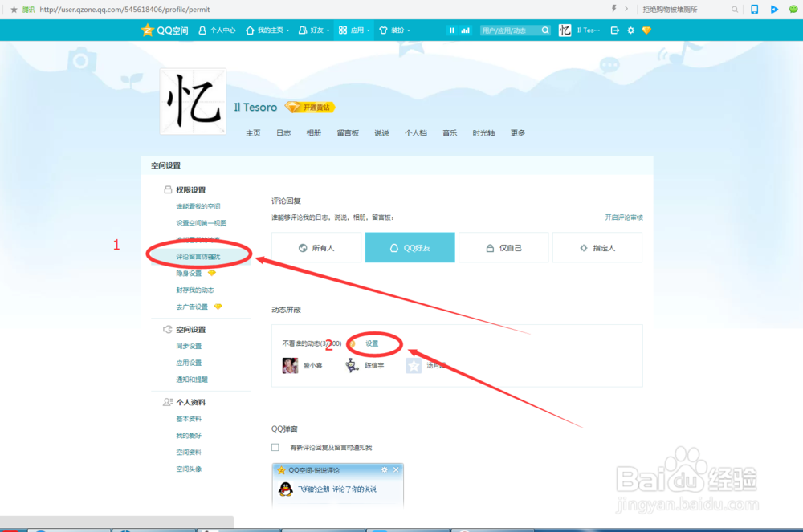803x532 pixels.
Task: Switch to the 时光轴 tab
Action: 483,133
